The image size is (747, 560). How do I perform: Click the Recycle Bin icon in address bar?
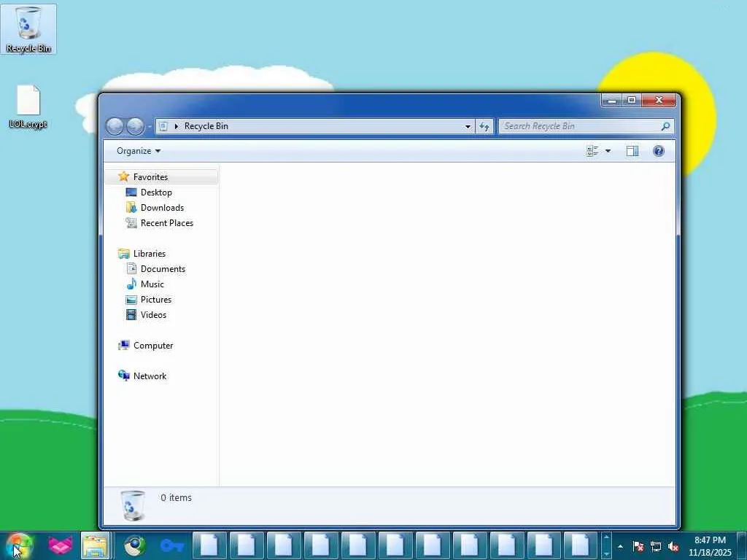click(163, 126)
